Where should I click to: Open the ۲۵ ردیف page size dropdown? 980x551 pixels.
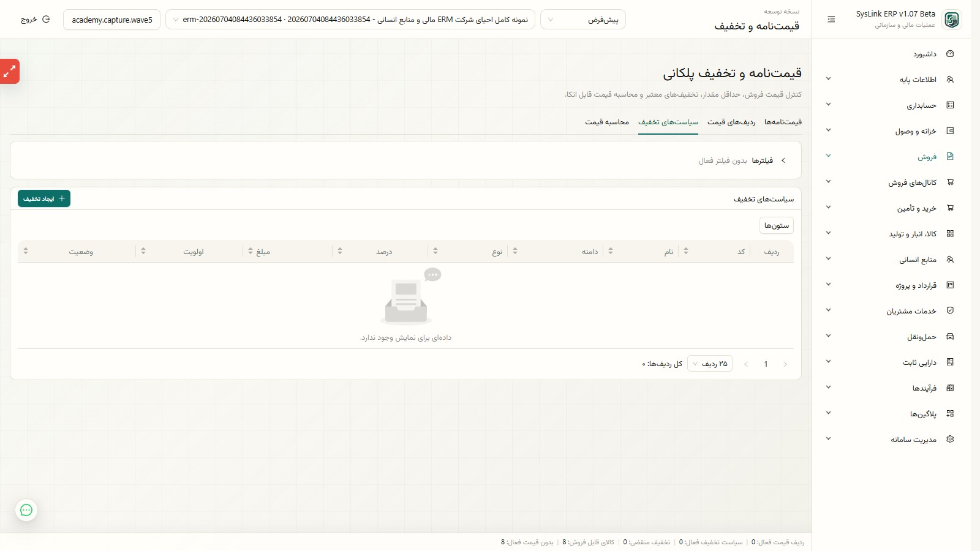pyautogui.click(x=710, y=364)
